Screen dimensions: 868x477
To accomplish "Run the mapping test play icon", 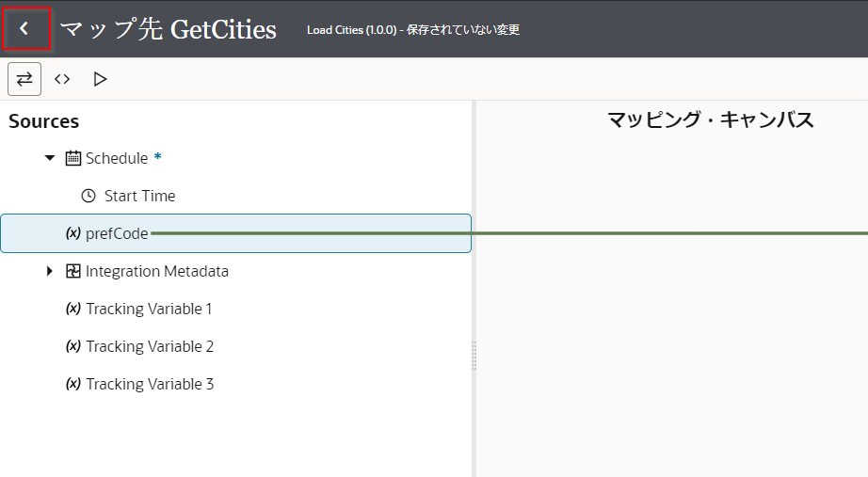I will point(100,79).
